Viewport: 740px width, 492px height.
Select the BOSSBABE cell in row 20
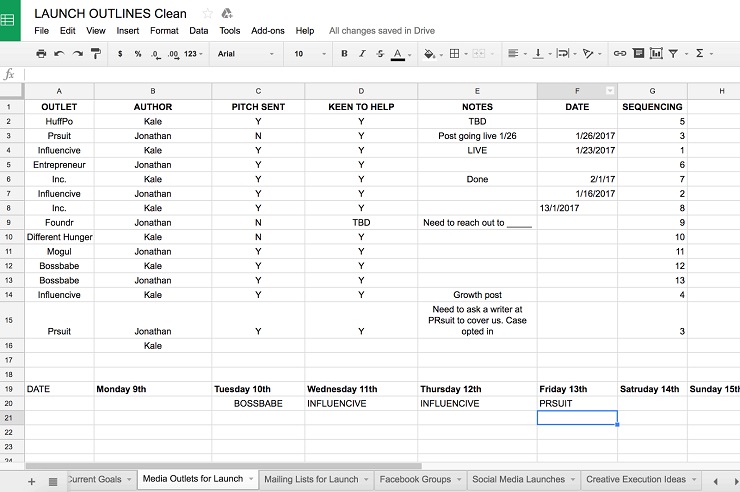pos(258,403)
